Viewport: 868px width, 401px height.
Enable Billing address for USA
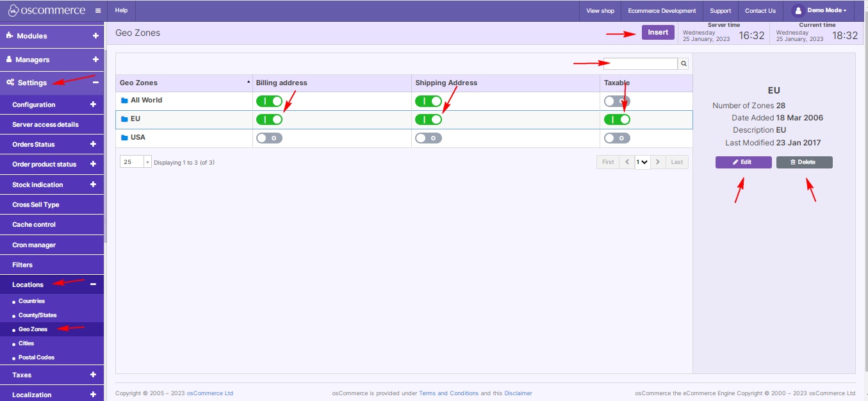[269, 138]
